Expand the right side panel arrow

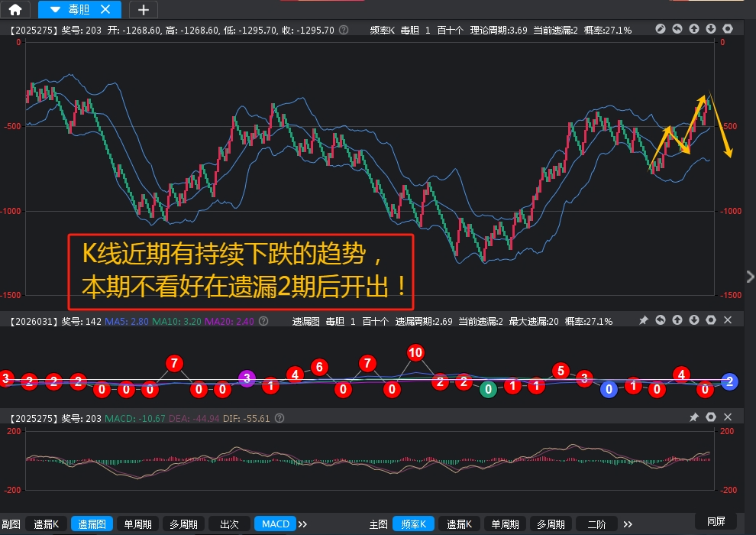(x=749, y=277)
